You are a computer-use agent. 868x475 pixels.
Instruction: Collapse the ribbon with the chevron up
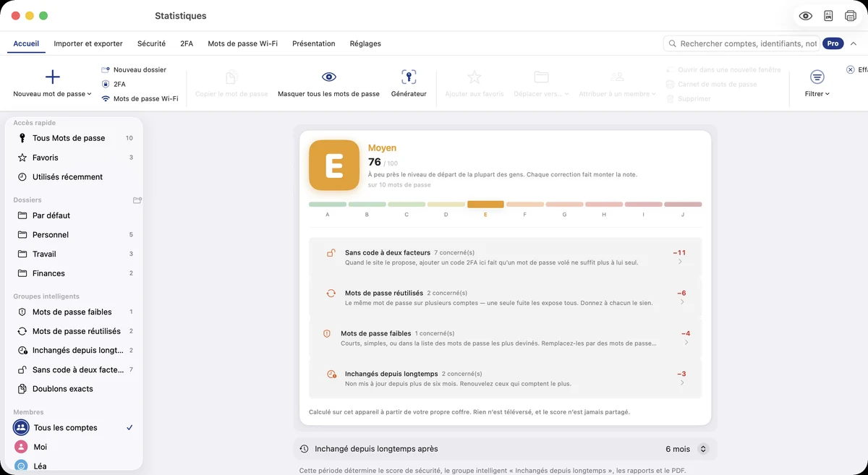[x=854, y=43]
